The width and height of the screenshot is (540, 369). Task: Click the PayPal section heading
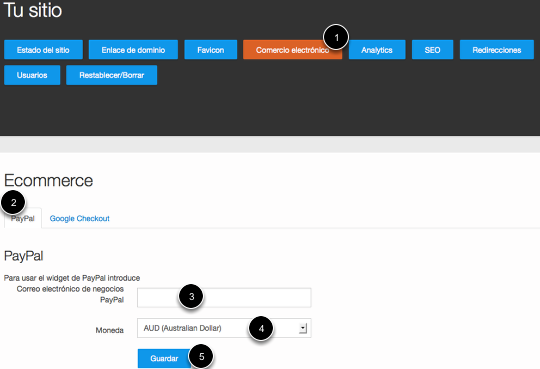tap(23, 256)
